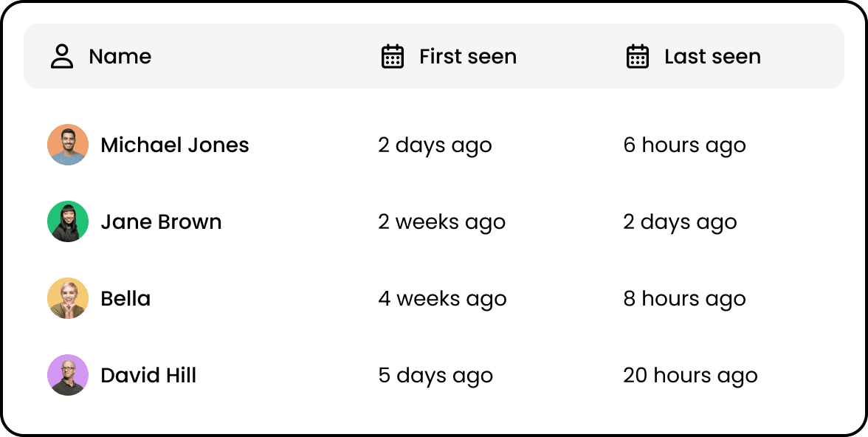The height and width of the screenshot is (437, 868).
Task: Select the '4 weeks ago' cell for Bella
Action: point(442,300)
